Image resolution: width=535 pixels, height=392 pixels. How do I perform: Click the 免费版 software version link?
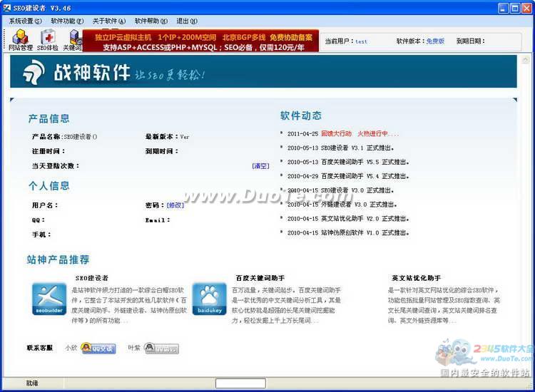(435, 41)
